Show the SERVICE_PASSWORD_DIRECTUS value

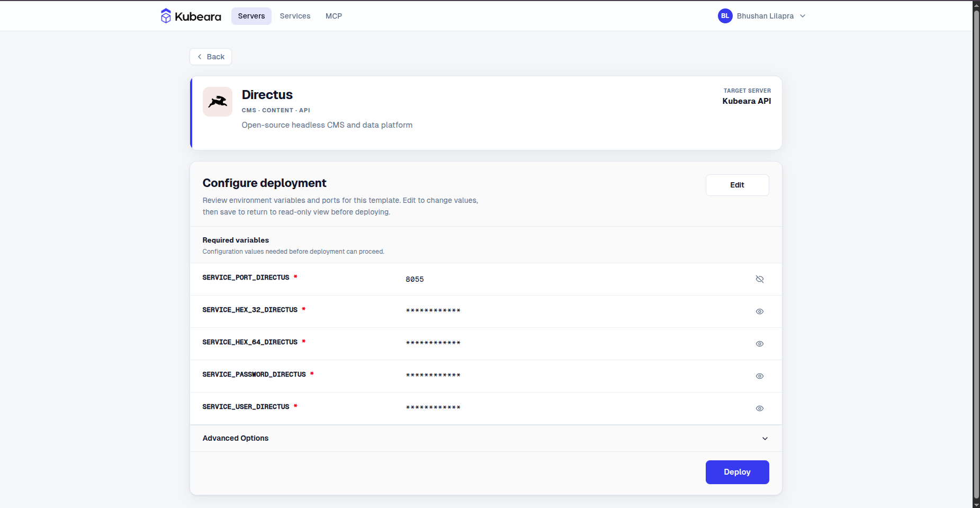[x=760, y=376]
